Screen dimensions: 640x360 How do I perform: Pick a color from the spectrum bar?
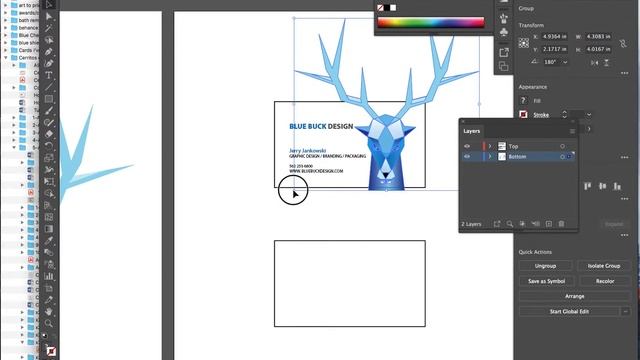431,22
